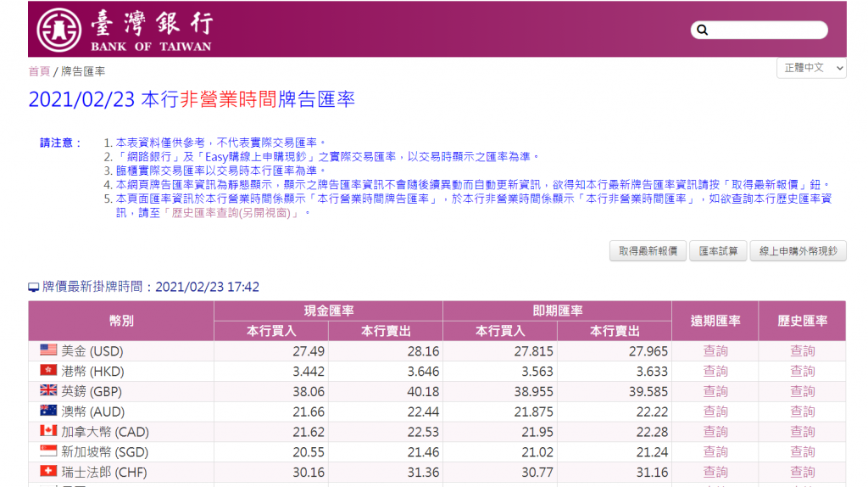Click the Canada flag icon
The image size is (868, 487).
point(48,430)
